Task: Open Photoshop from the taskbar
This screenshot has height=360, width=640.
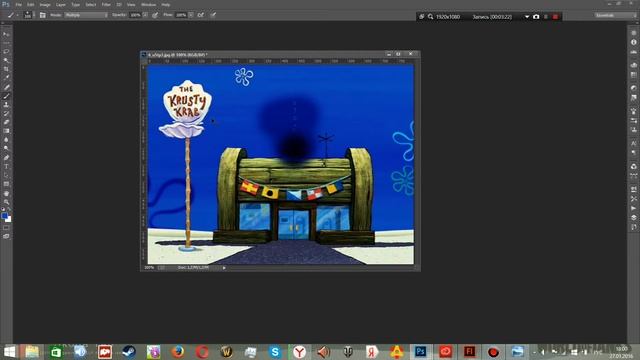Action: point(420,351)
